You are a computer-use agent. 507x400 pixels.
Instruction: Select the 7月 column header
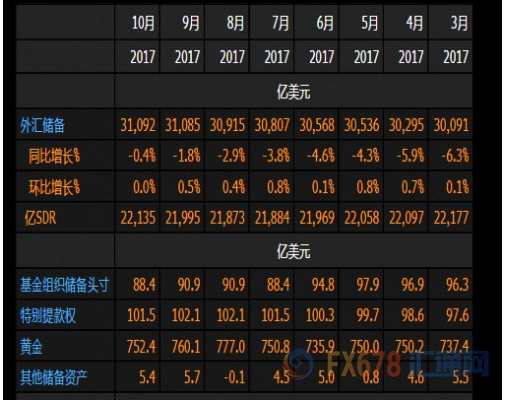(x=280, y=23)
